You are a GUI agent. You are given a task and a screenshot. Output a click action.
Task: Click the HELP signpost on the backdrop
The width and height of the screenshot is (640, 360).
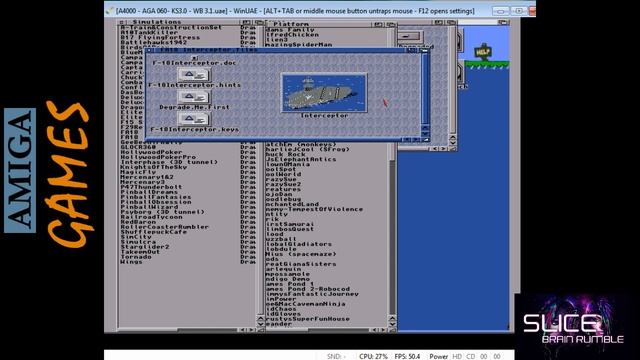click(x=483, y=53)
